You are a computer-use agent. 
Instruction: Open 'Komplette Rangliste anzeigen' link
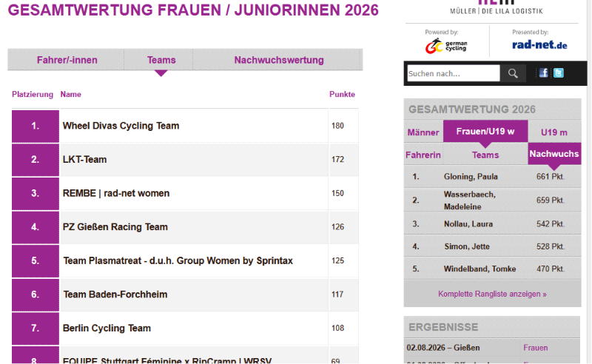492,294
